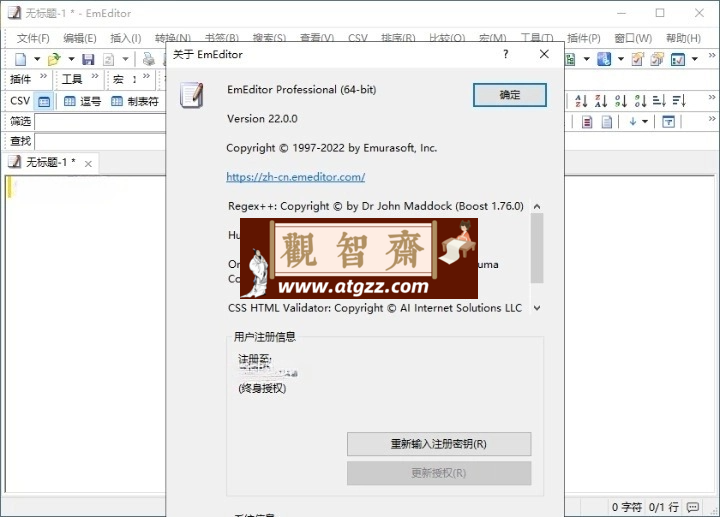Sort Z to A descending
720x517 pixels.
pos(601,101)
